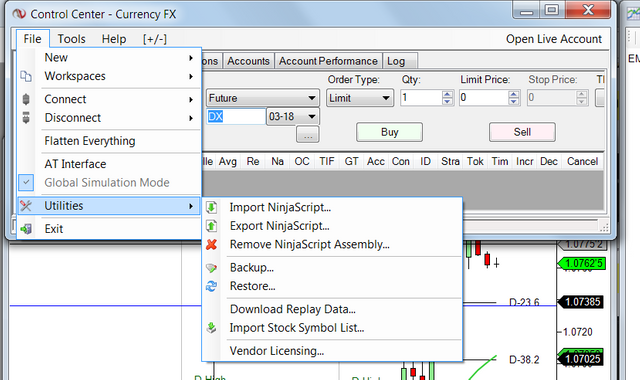Expand the Connect submenu arrow

tap(191, 100)
